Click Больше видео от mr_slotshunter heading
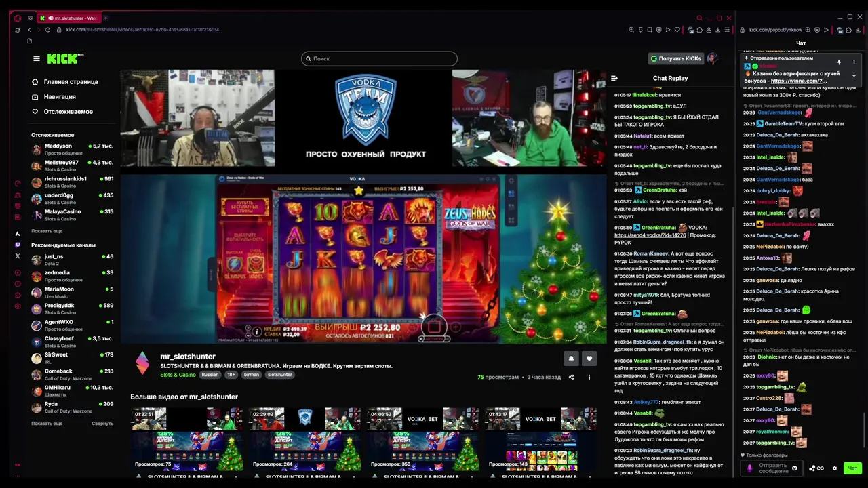This screenshot has height=488, width=868. click(x=184, y=396)
